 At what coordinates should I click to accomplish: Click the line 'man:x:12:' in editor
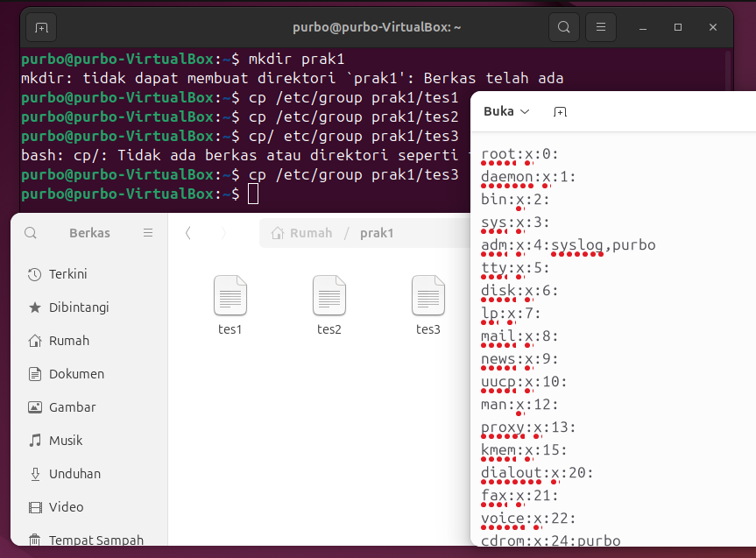tap(519, 404)
